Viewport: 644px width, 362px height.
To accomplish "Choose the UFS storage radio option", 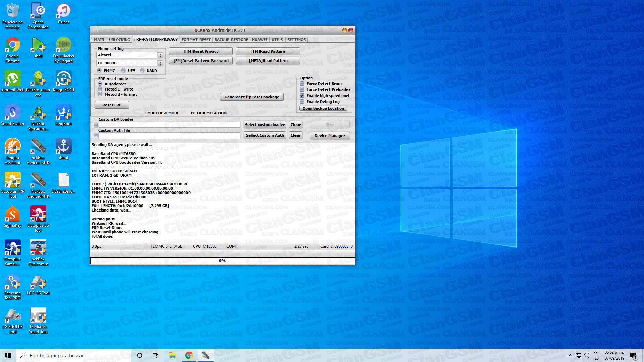I will (123, 71).
